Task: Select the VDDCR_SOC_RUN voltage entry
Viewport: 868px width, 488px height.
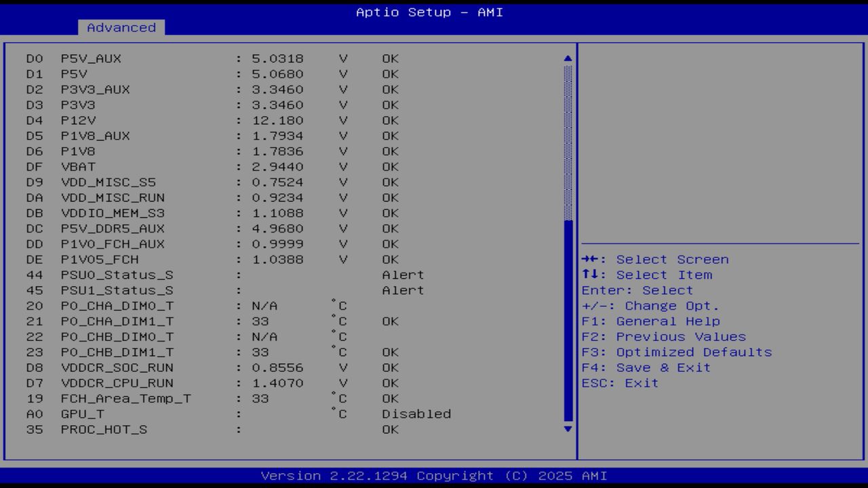Action: click(203, 367)
